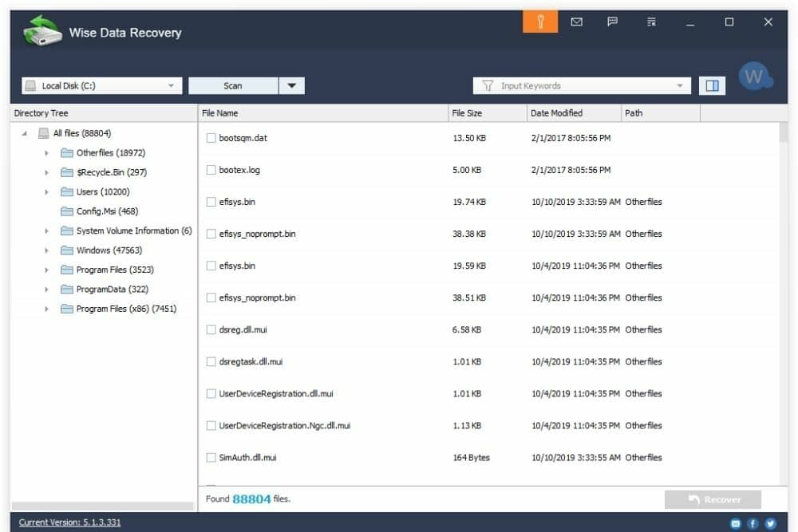Click the Users folder icon
Viewport: 798px width, 532px height.
coord(67,191)
